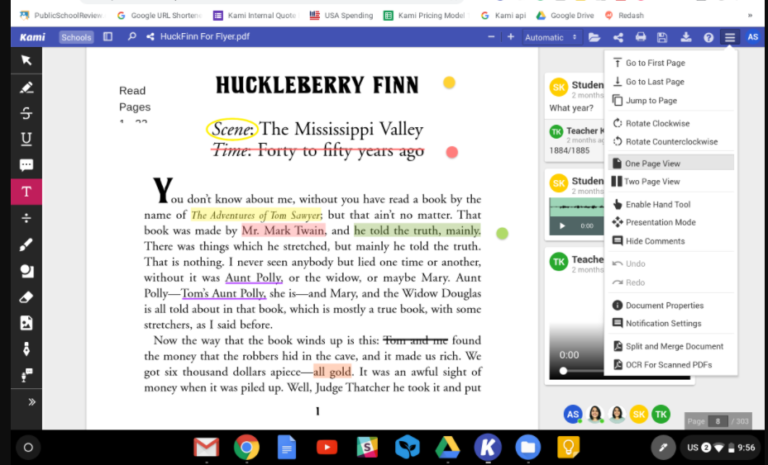The image size is (768, 465).
Task: Download the PDF file
Action: click(686, 37)
